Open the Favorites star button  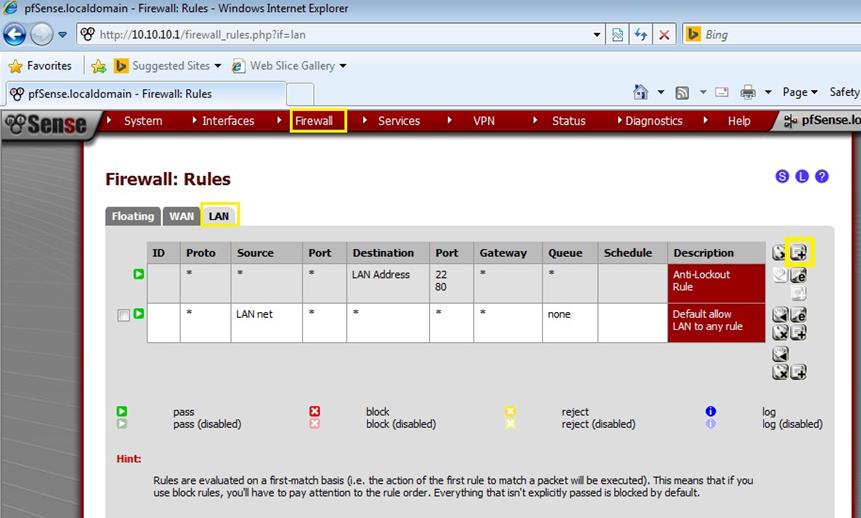pos(40,66)
